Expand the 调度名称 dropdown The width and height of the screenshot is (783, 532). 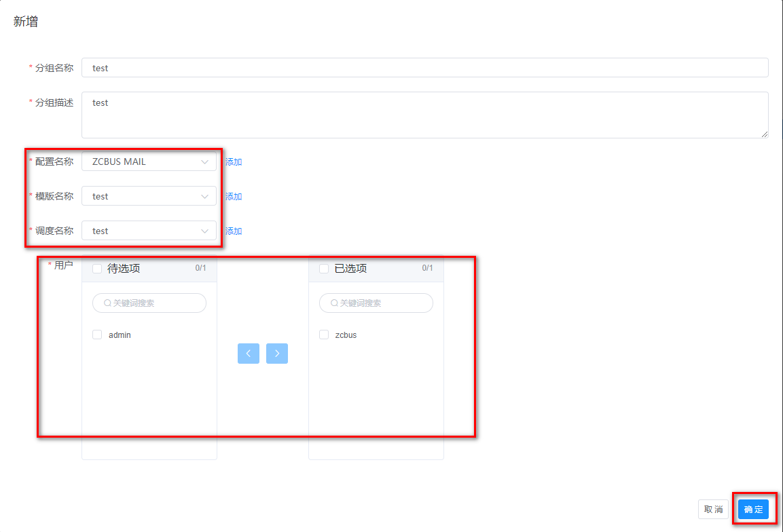149,231
